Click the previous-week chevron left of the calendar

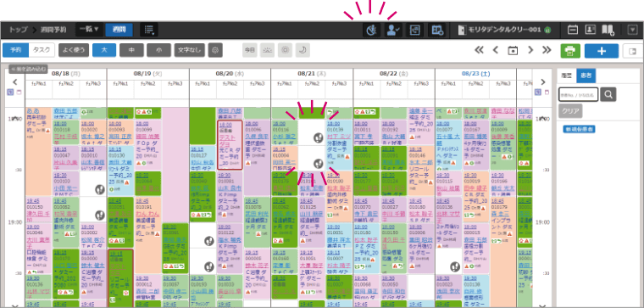click(15, 81)
